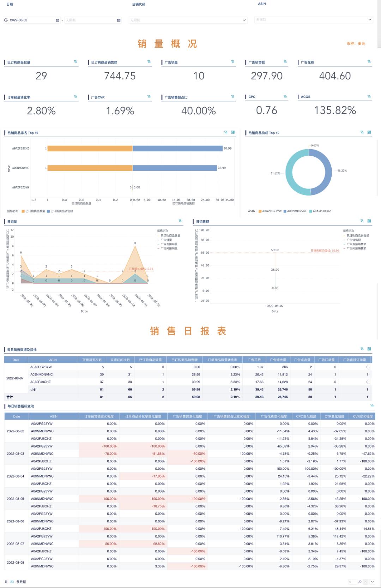Open table view icon on 日销售额 chart

(369, 221)
